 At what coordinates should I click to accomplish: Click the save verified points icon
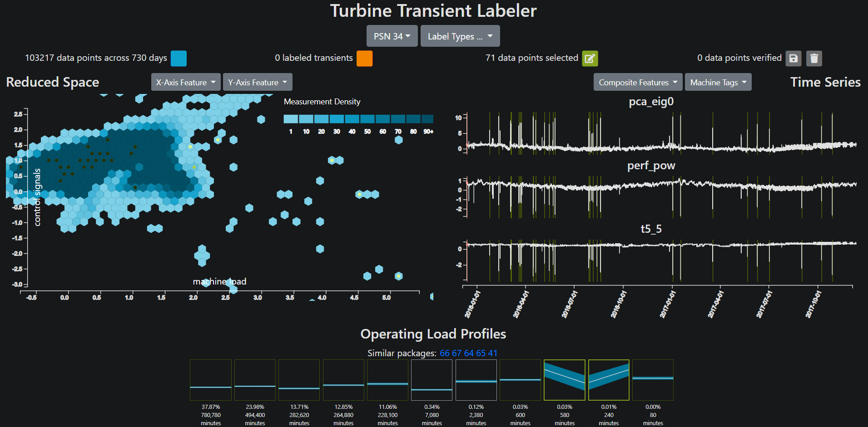pos(794,58)
